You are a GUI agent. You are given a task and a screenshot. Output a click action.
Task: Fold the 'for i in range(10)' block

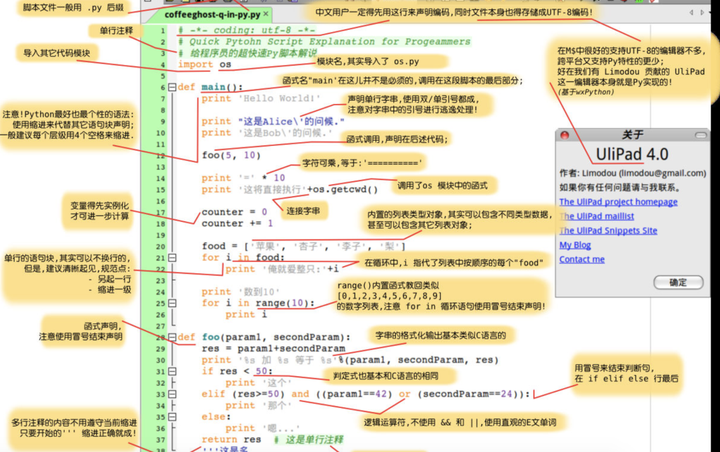pos(172,303)
